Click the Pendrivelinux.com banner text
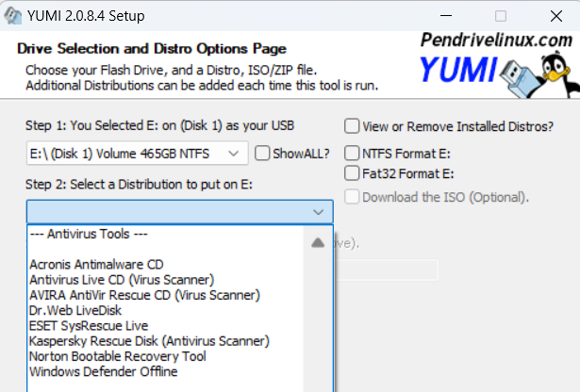The width and height of the screenshot is (580, 392). 496,40
